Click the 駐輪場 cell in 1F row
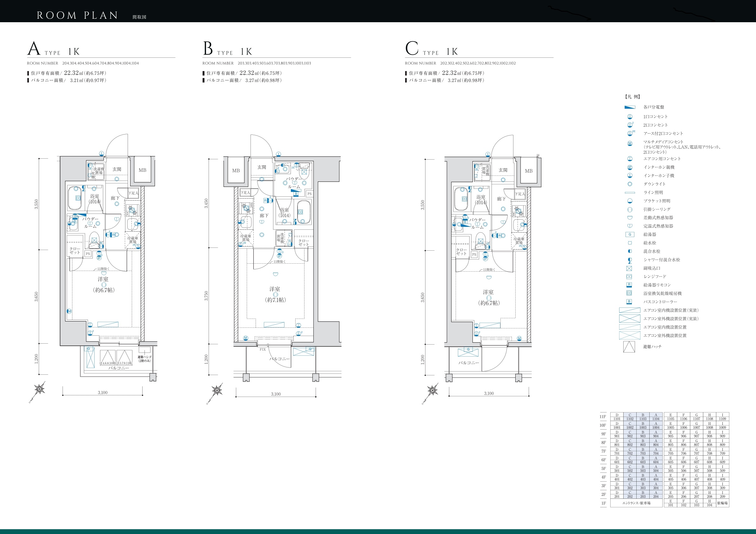 tap(722, 503)
